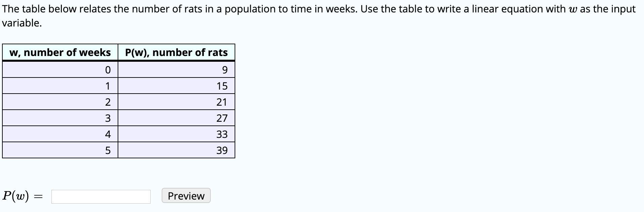Select the 'w, number of weeks' column header
This screenshot has height=212, width=644.
tap(60, 52)
